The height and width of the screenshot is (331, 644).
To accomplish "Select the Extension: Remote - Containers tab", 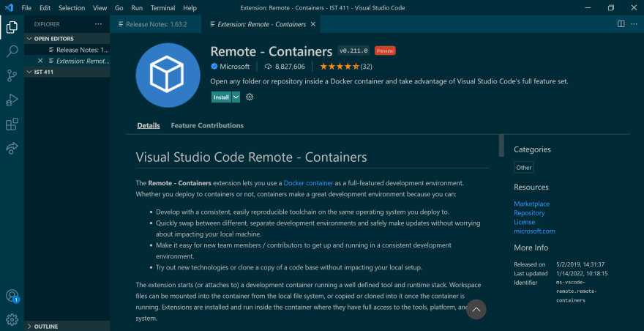I will (x=261, y=24).
